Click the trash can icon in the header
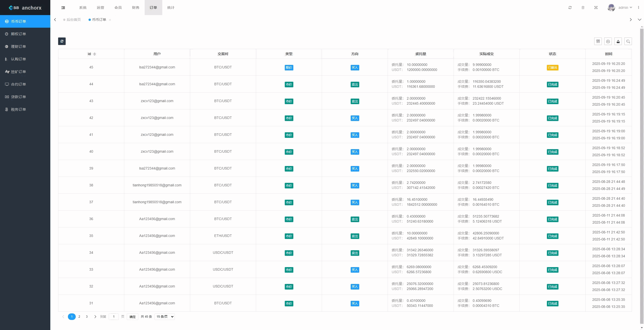Viewport: 644px width, 330px height. (583, 8)
